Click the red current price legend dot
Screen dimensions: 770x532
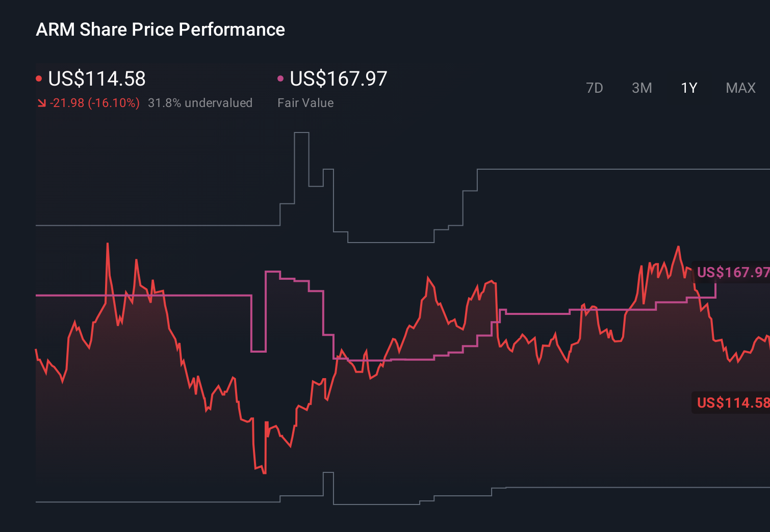coord(39,77)
